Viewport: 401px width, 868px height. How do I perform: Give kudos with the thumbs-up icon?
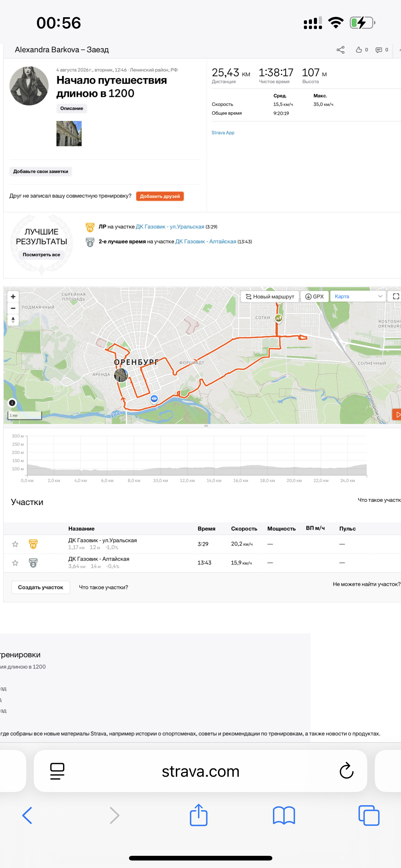point(359,50)
